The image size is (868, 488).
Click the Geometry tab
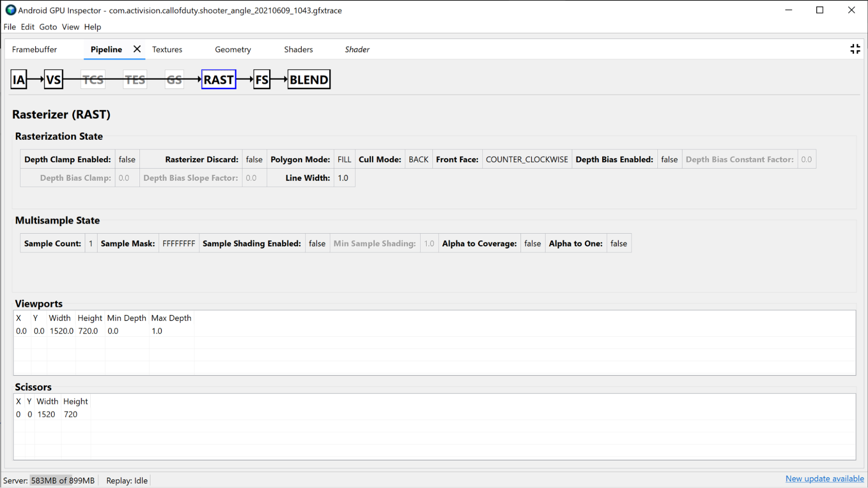(233, 49)
